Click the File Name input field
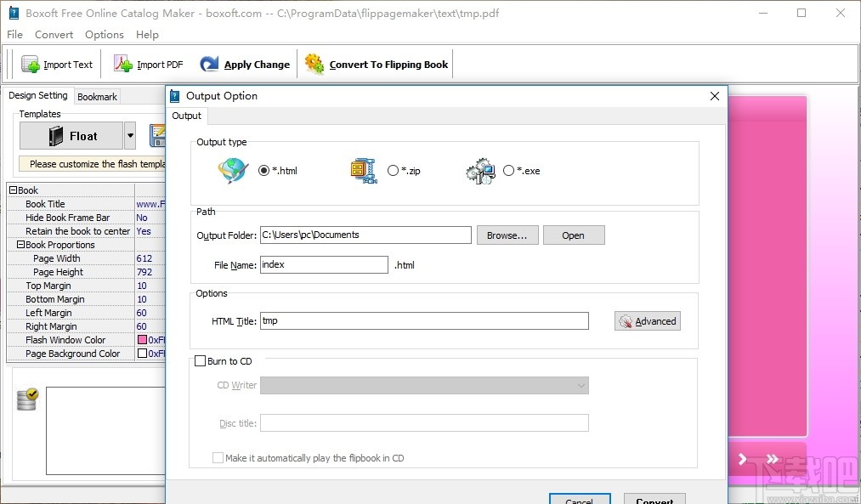The width and height of the screenshot is (861, 504). (324, 264)
